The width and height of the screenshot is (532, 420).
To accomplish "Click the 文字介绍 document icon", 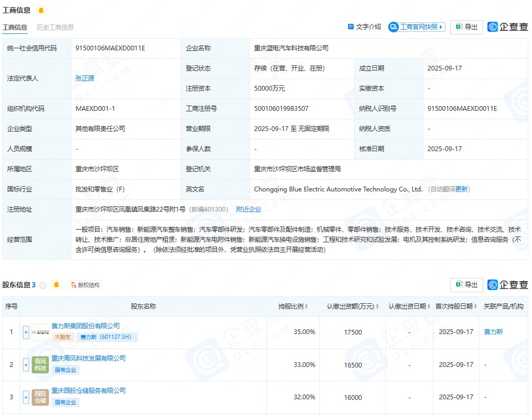I will [351, 27].
